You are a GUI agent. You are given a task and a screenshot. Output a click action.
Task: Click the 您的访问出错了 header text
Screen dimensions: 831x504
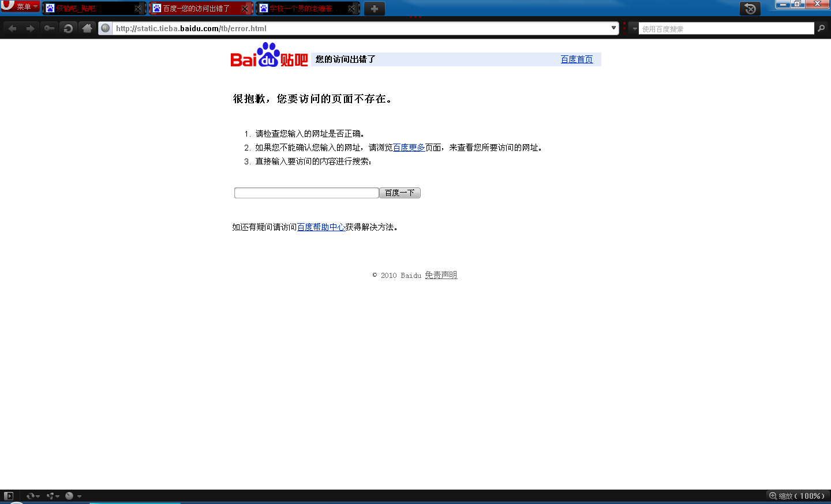click(346, 59)
